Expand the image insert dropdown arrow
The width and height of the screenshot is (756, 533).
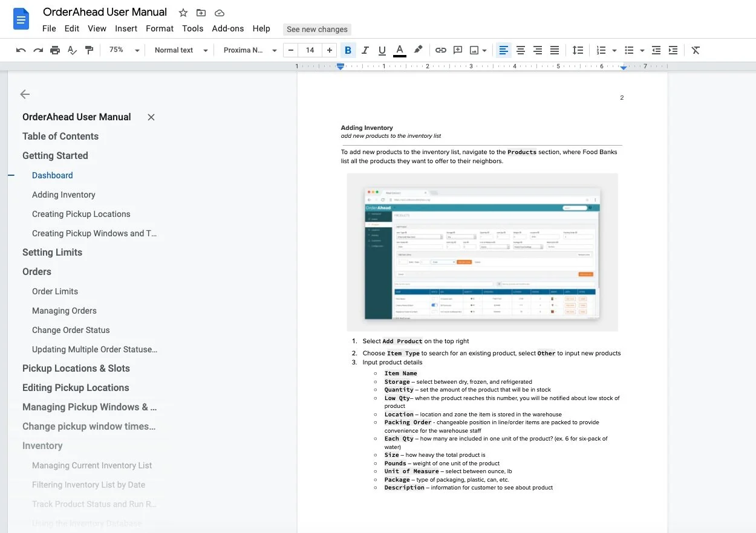(x=485, y=51)
